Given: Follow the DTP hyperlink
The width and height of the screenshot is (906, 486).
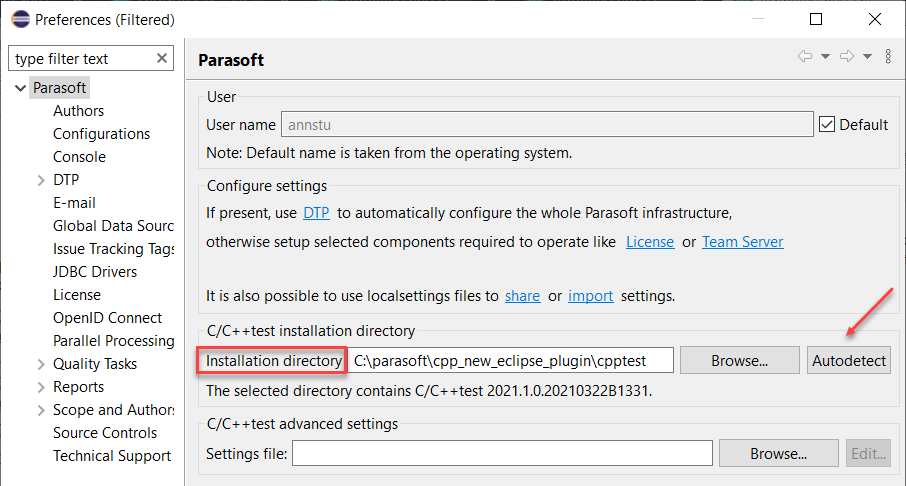Looking at the screenshot, I should [316, 213].
